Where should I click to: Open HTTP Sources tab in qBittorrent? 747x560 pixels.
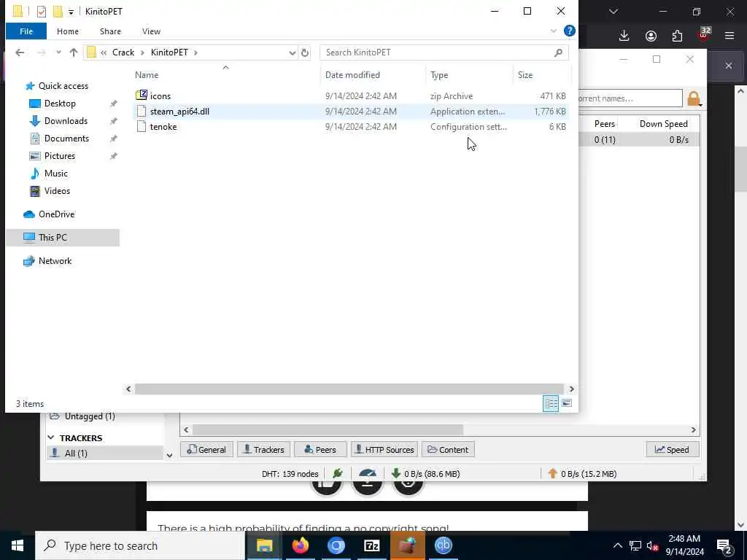(384, 449)
